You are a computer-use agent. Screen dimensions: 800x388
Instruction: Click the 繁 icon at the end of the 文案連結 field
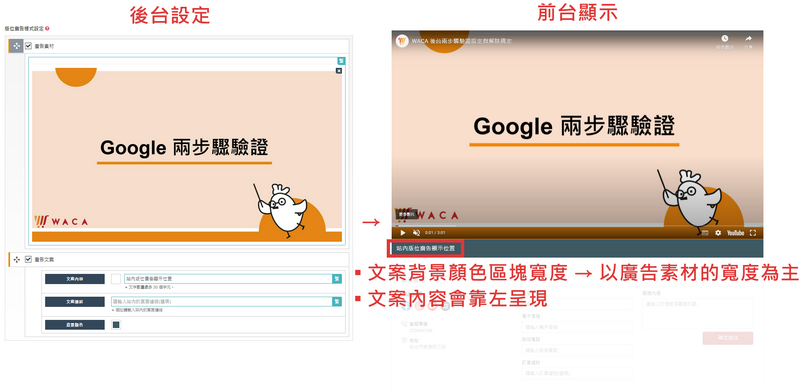tap(337, 302)
